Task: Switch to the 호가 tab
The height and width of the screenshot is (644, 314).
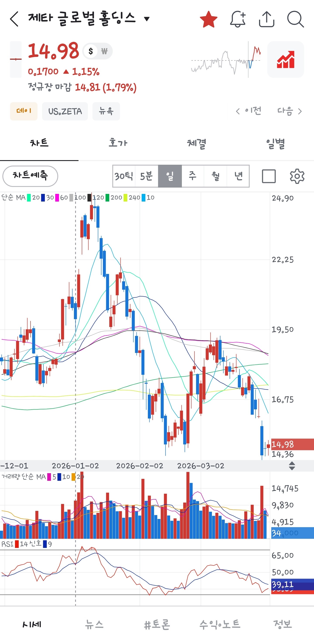Action: [118, 143]
